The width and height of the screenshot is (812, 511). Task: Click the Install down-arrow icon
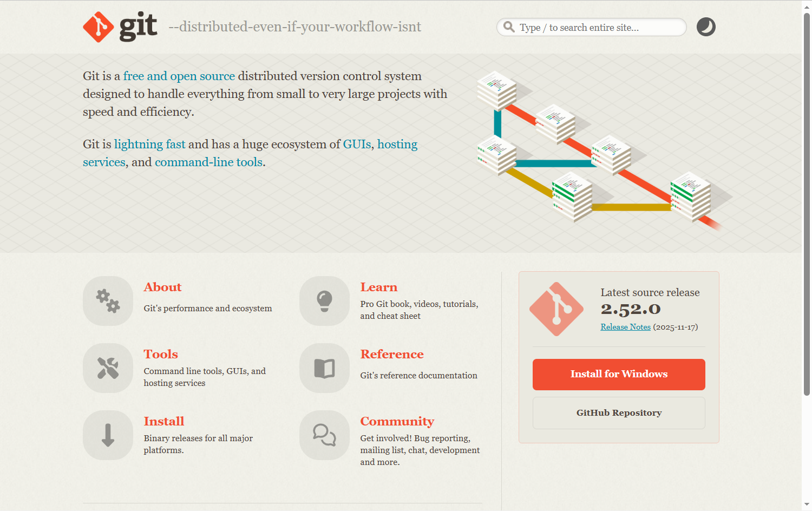(x=108, y=435)
